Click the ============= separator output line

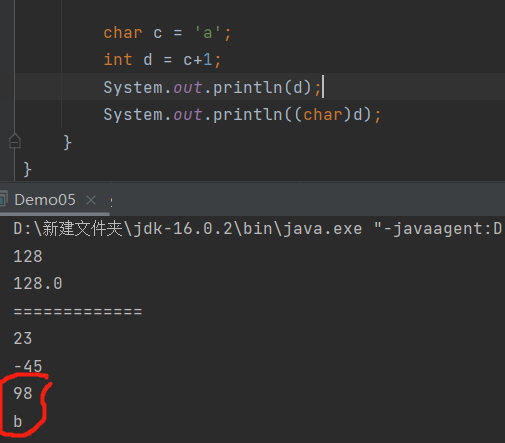(x=78, y=311)
